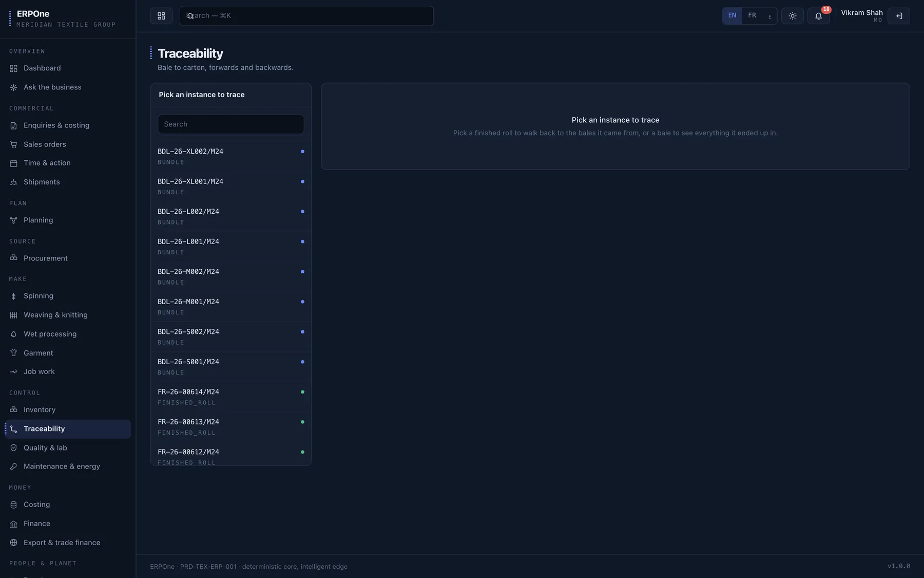Click the Job work icon
The width and height of the screenshot is (924, 578).
point(13,371)
